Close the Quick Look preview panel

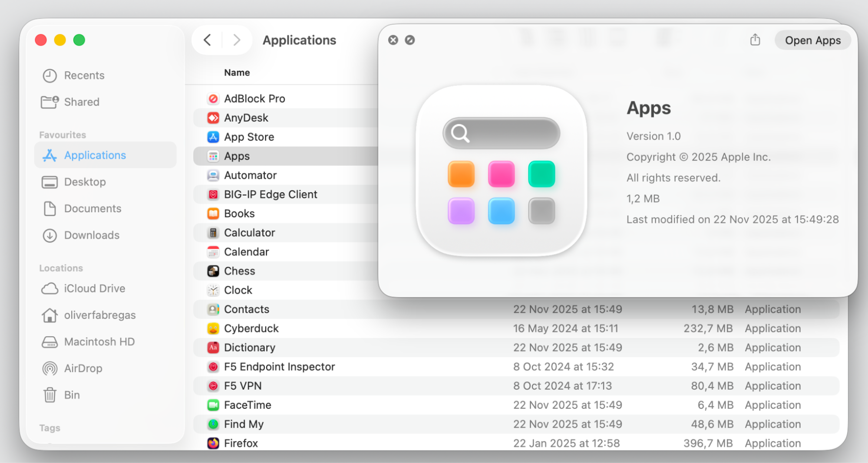click(x=393, y=40)
